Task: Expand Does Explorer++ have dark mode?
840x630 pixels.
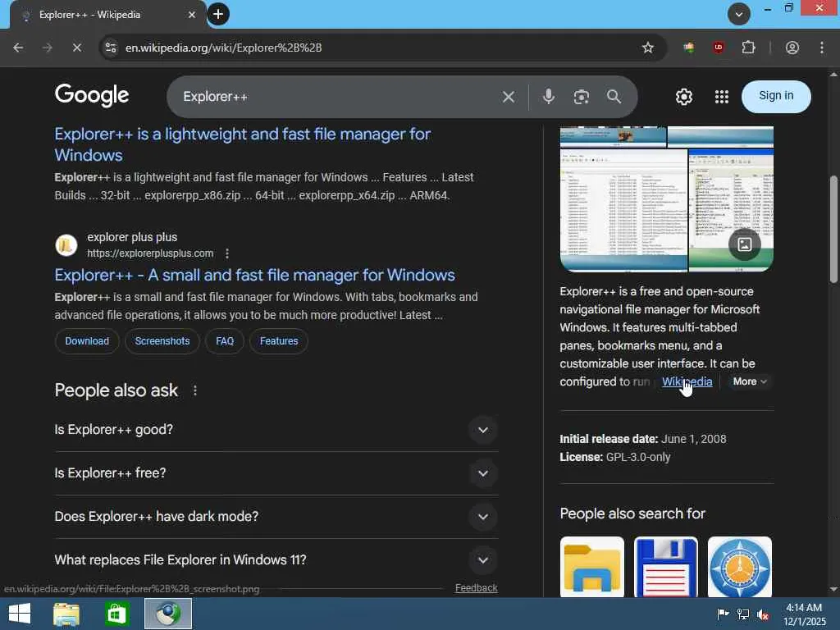Action: pos(276,517)
